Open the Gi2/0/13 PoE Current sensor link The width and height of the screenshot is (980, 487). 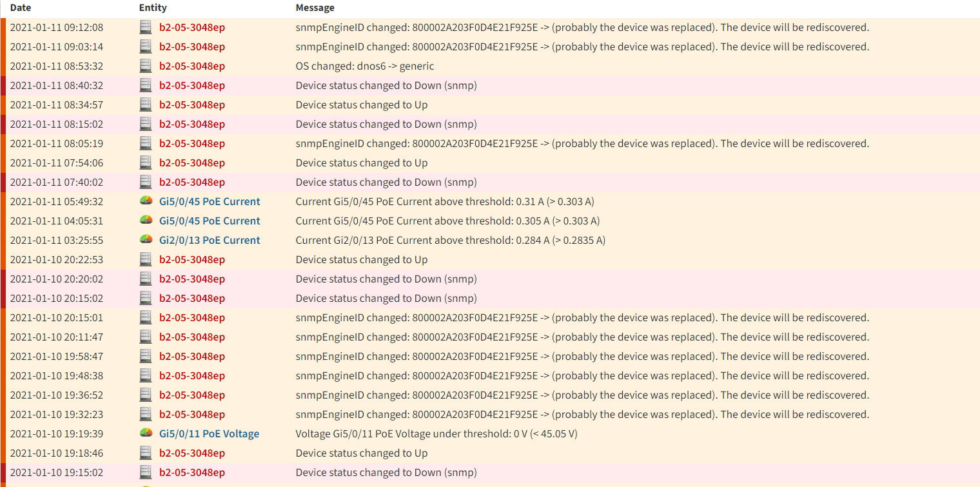[210, 240]
